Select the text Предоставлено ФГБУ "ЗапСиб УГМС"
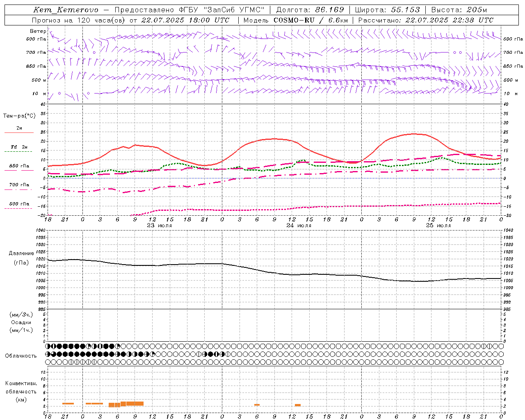This screenshot has height=420, width=525. pyautogui.click(x=189, y=10)
